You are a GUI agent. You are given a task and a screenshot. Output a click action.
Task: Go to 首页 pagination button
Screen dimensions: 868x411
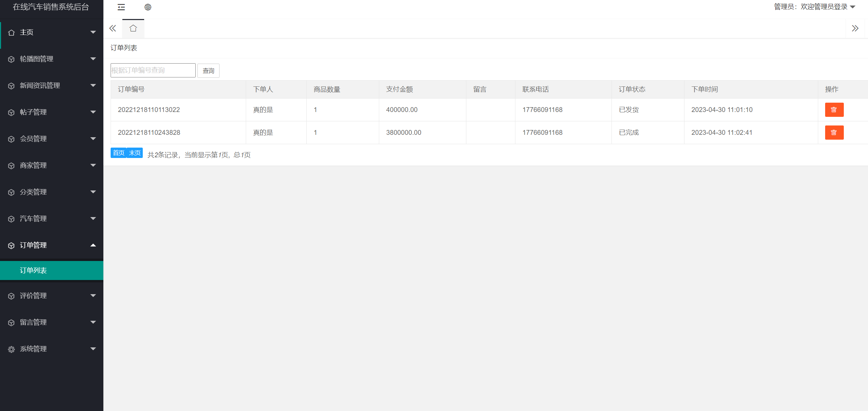119,153
